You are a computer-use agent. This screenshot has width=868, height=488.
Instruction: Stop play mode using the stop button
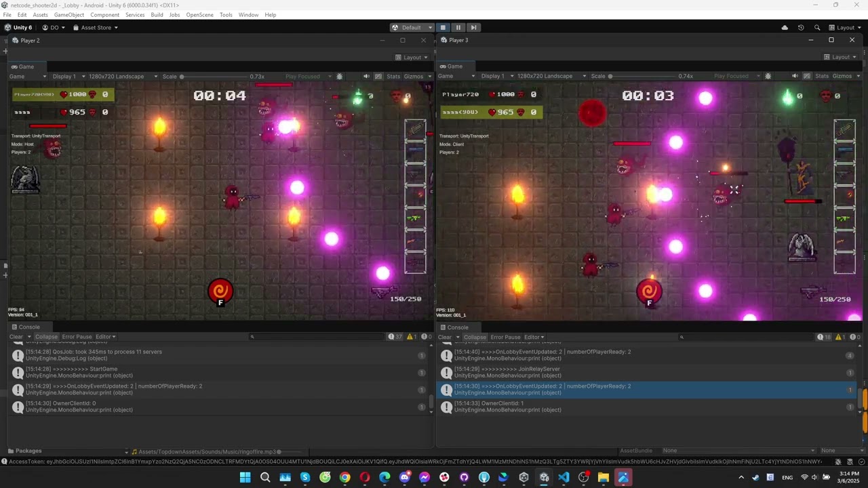443,28
